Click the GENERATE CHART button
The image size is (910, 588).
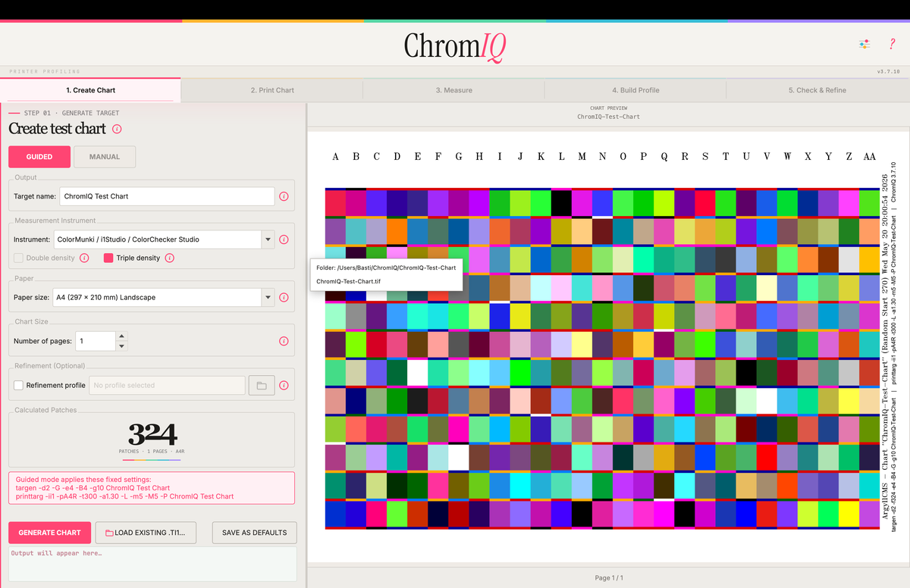50,533
